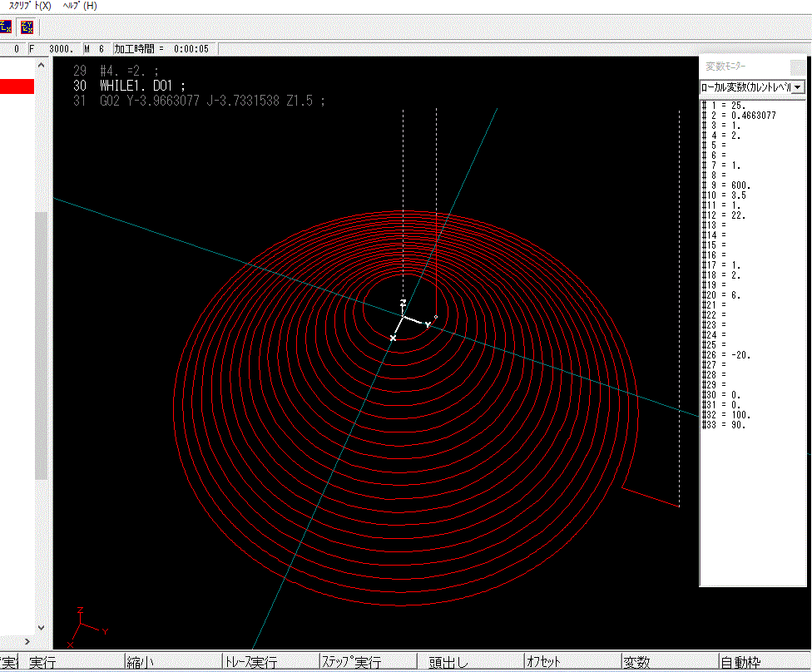The image size is (812, 672).
Task: Click code line 29 "#4. =2. ;"
Action: click(116, 71)
